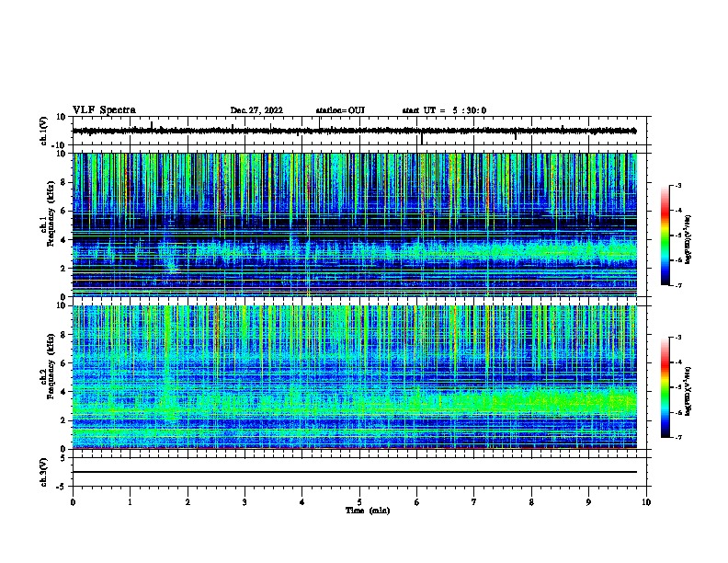Click the 4 kHz tick on ch.2 frequency axis
This screenshot has width=728, height=563.
pyautogui.click(x=63, y=392)
